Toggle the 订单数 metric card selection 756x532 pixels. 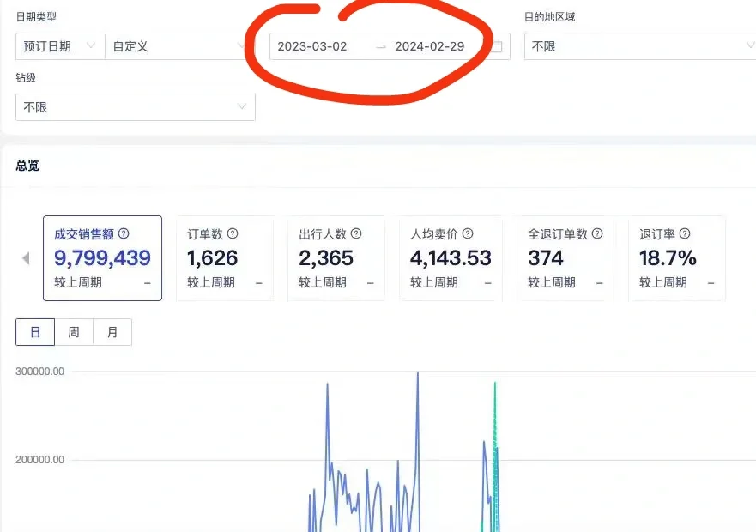(x=225, y=257)
